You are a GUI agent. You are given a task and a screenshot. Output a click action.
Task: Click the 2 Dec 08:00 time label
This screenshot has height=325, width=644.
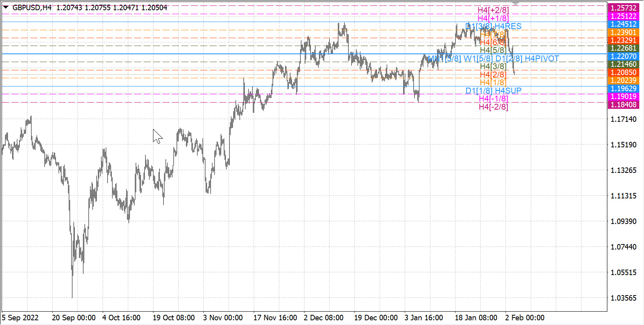[x=323, y=318]
